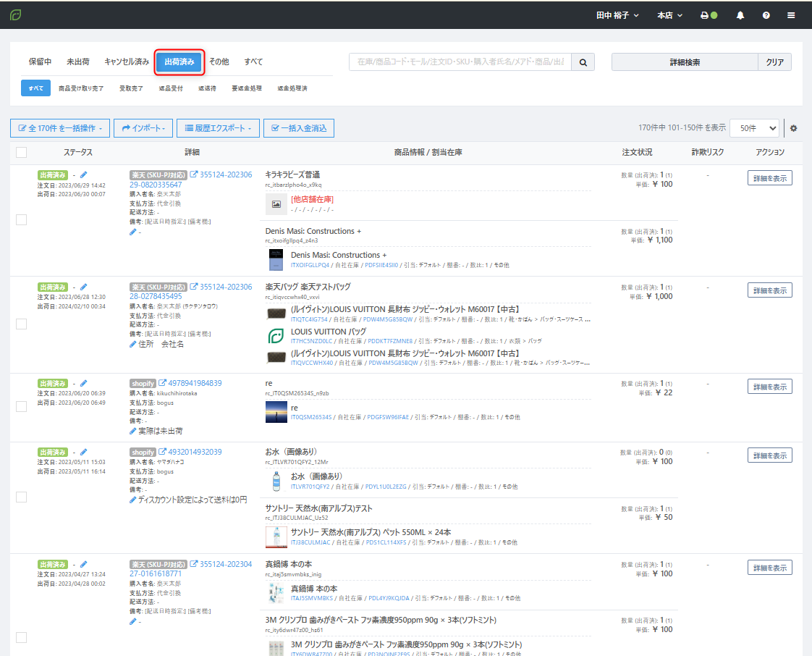This screenshot has height=656, width=812.
Task: Edit memo pencil beside 実際は未出荷
Action: [x=133, y=431]
